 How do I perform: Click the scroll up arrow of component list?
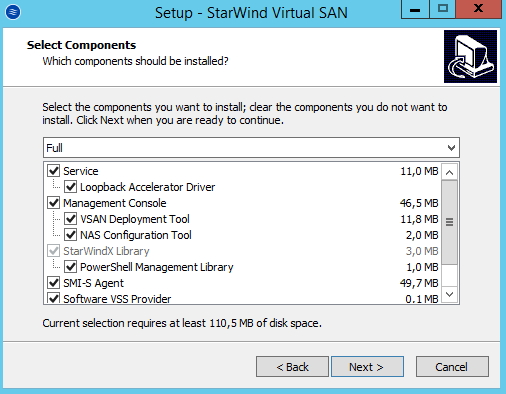click(x=449, y=172)
